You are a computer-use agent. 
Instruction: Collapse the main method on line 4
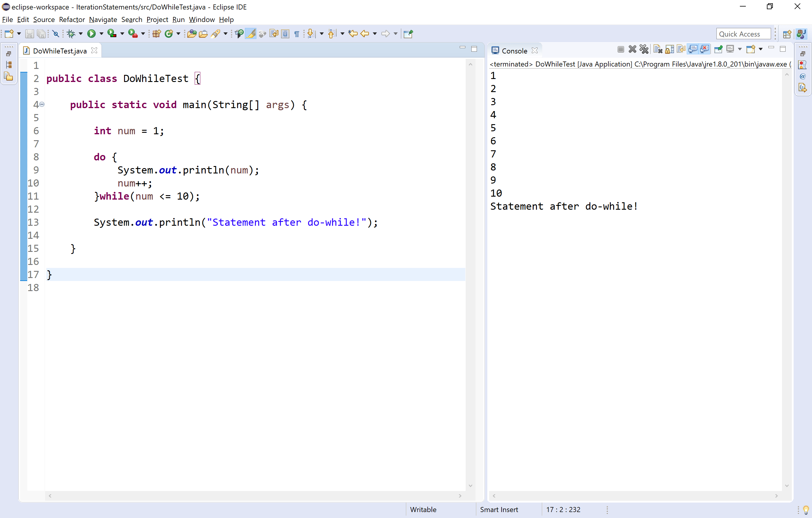pyautogui.click(x=42, y=105)
